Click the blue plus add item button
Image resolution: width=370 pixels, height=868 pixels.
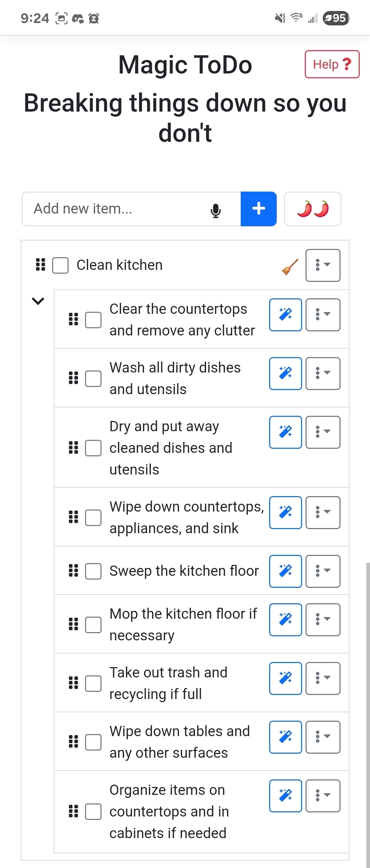[x=259, y=209]
